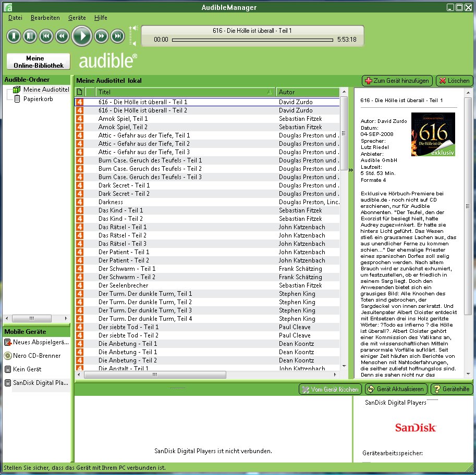Open the Datei menu
Screen dimensions: 476x475
tap(15, 18)
